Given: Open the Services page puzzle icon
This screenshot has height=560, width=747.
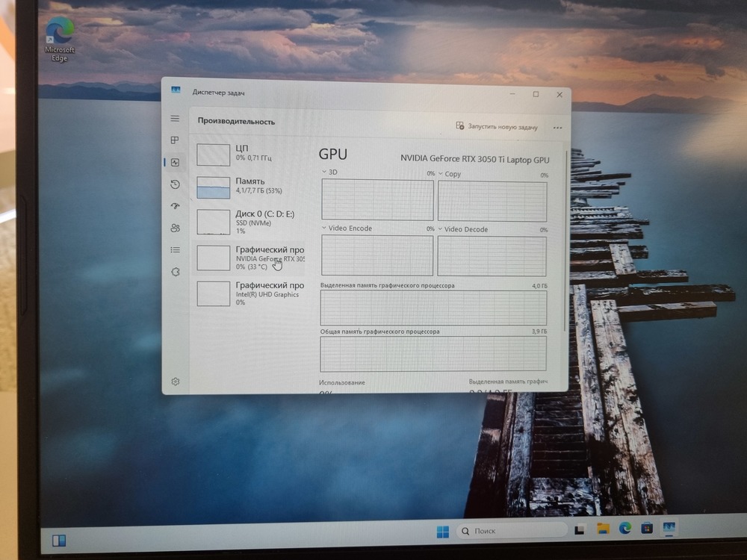Looking at the screenshot, I should 176,272.
